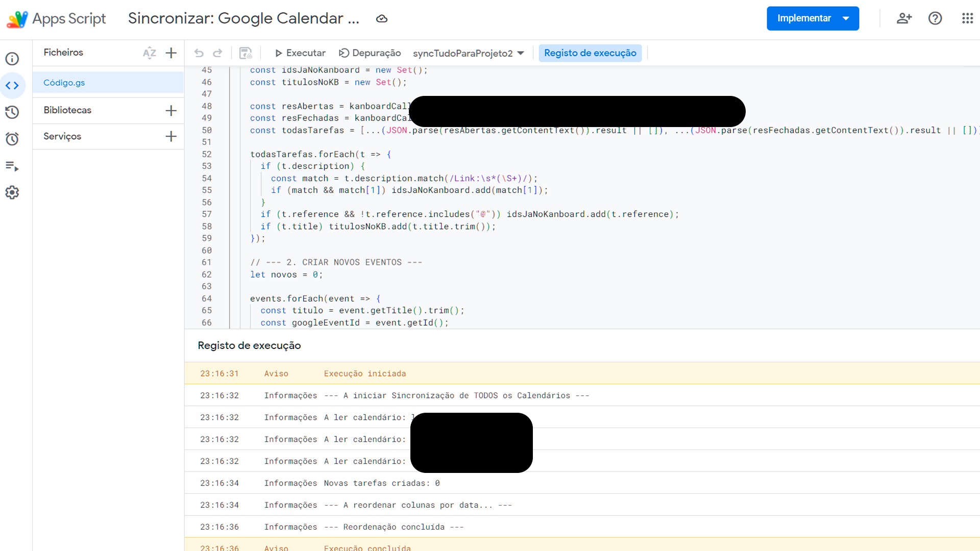980x551 pixels.
Task: Sort files alphabetically with AZ icon
Action: [149, 53]
